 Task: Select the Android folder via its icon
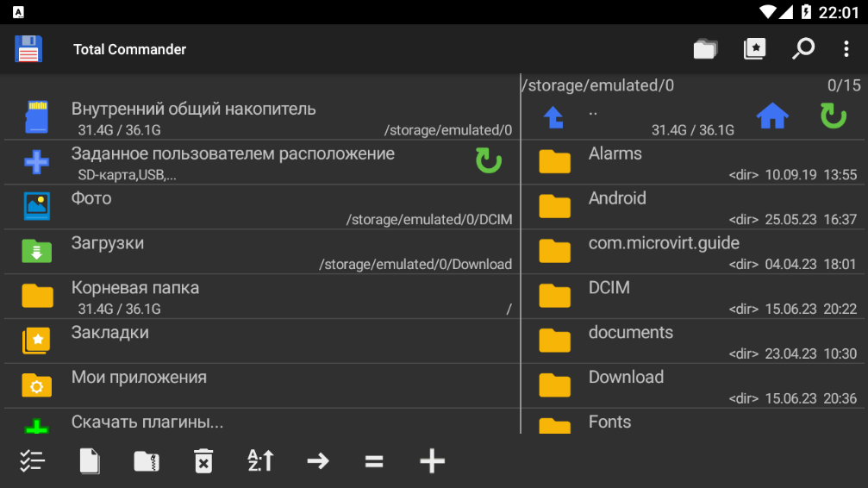point(555,206)
